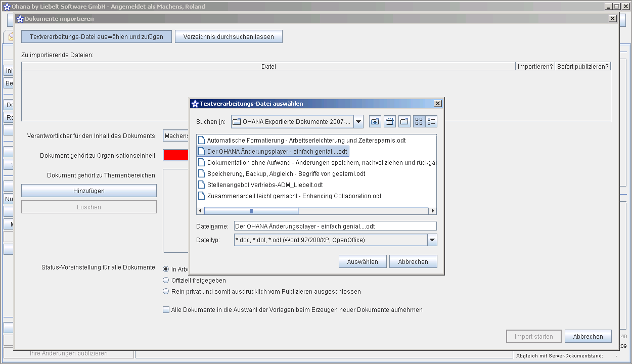Create a new folder using the folder icon
Image resolution: width=632 pixels, height=364 pixels.
[x=404, y=121]
